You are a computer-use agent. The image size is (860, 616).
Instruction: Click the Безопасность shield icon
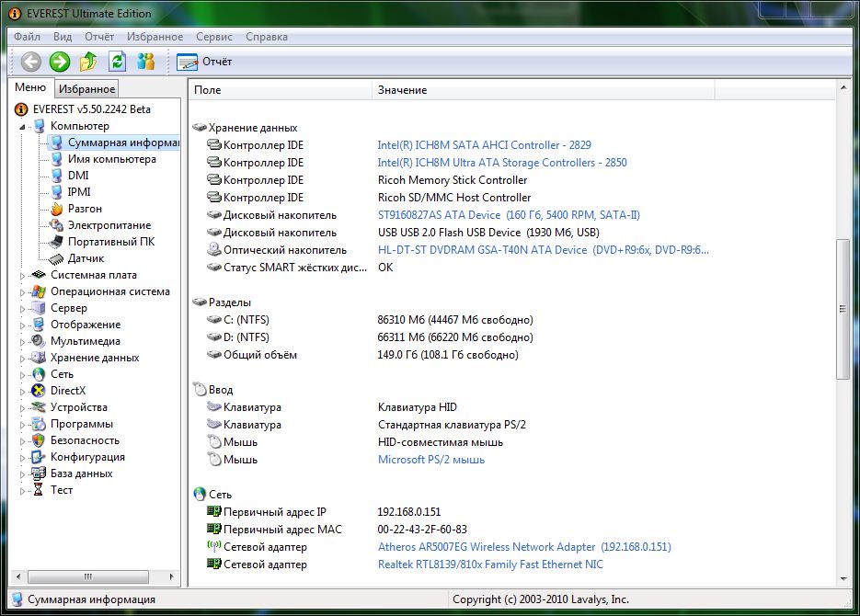[39, 440]
